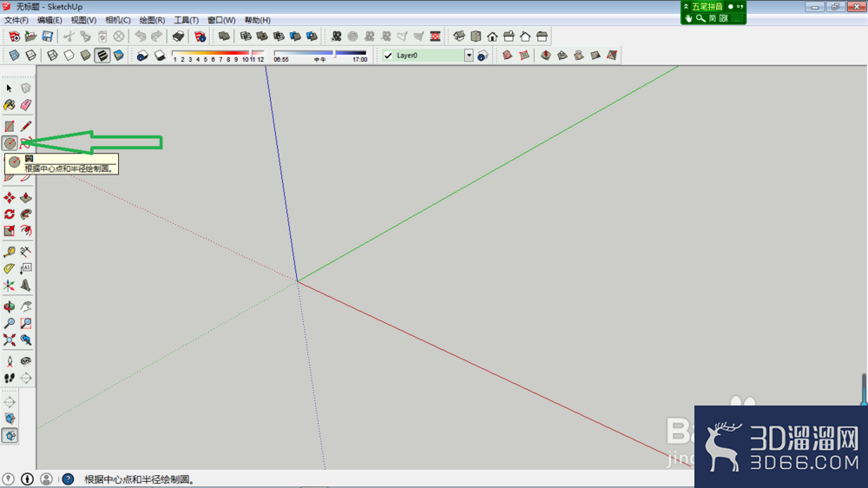The height and width of the screenshot is (488, 868).
Task: Choose the Rectangle drawing tool
Action: [x=10, y=127]
